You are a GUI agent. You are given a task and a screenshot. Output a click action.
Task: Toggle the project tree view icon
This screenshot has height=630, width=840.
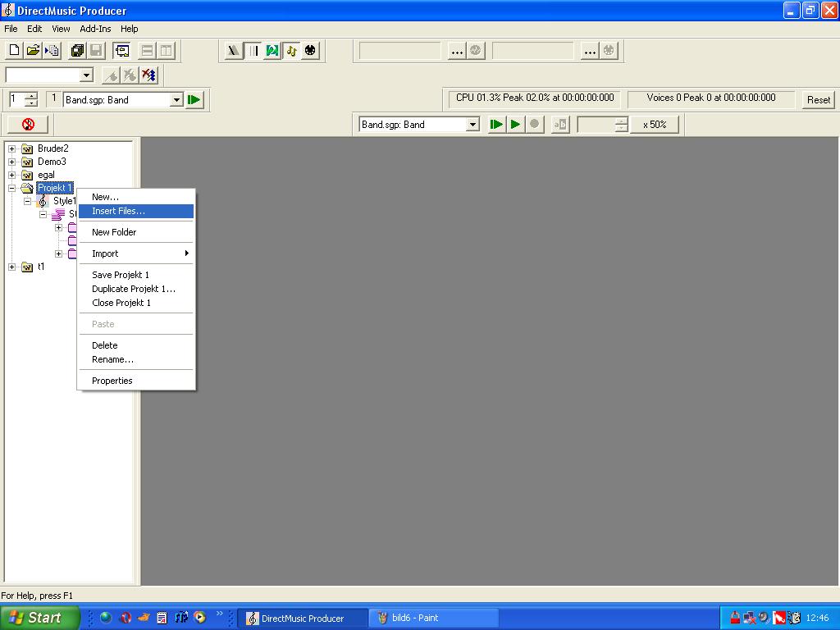click(121, 51)
